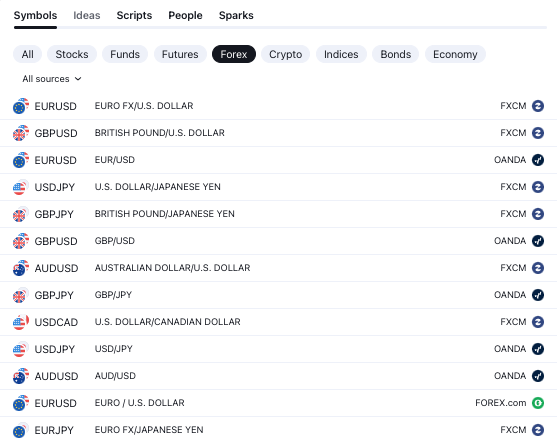The image size is (557, 441).
Task: Filter results by Bonds
Action: click(x=395, y=54)
